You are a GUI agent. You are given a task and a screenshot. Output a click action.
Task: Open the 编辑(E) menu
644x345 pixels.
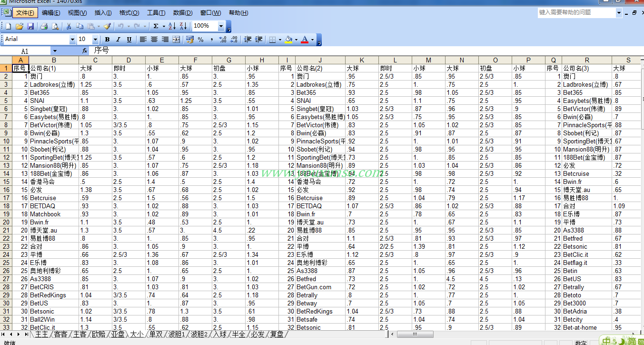coord(51,13)
